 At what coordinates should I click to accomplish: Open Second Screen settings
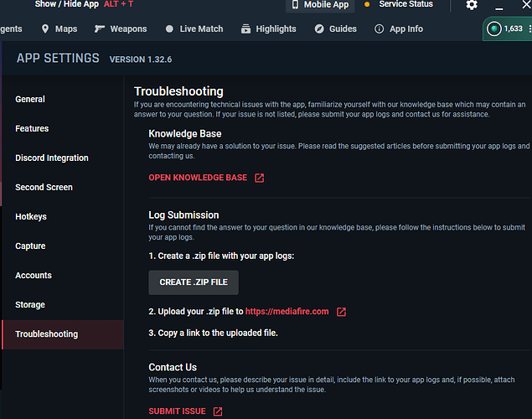(63, 187)
